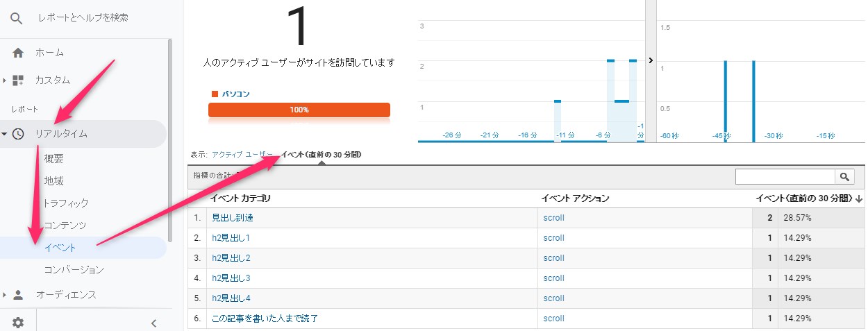
Task: Click the Realtime clock icon
Action: point(18,134)
